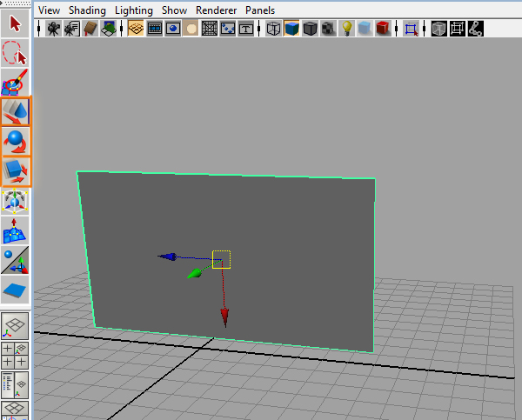Toggle X-ray active components icon

pos(457,29)
